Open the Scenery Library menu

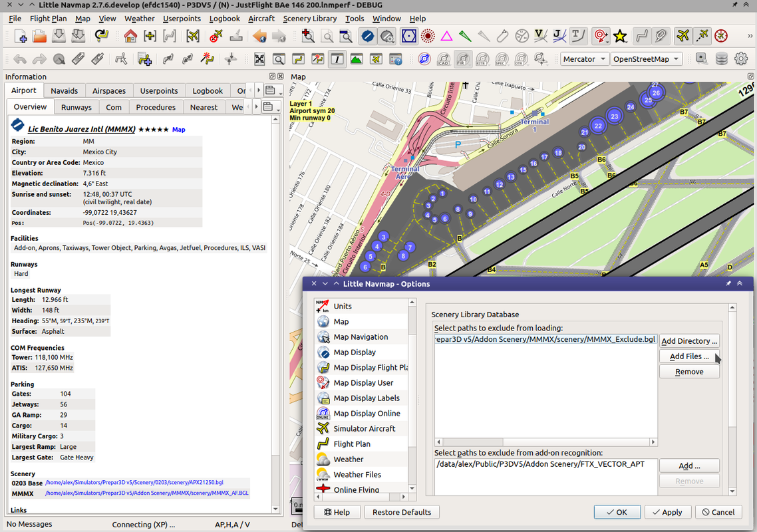310,19
